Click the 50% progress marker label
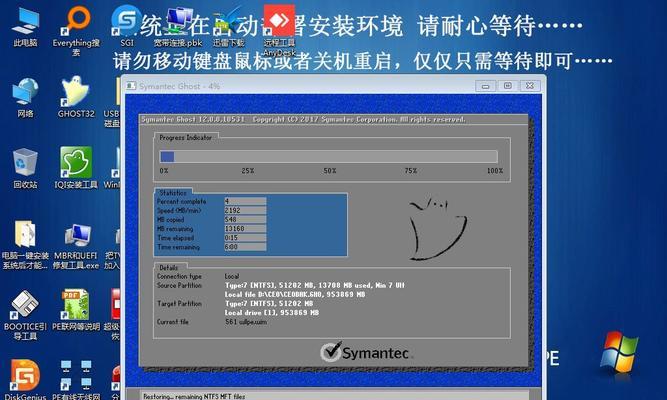 330,171
